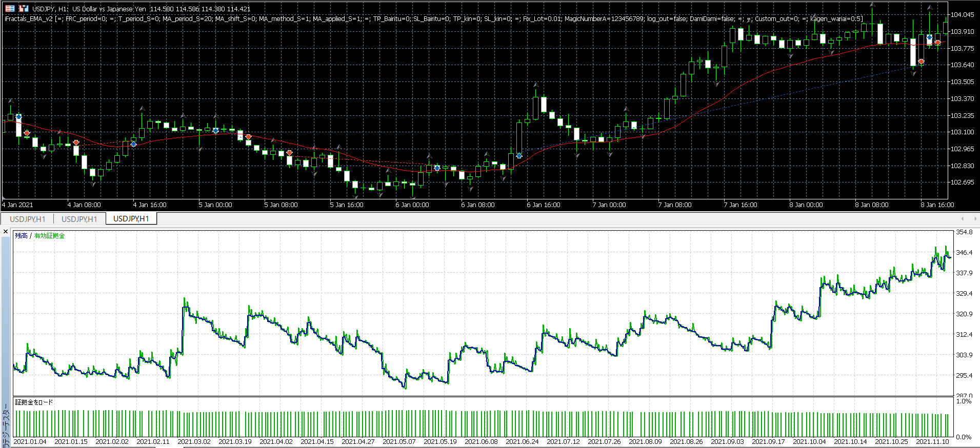Click the 102.695 price scale label
This screenshot has height=448, width=980.
point(962,182)
